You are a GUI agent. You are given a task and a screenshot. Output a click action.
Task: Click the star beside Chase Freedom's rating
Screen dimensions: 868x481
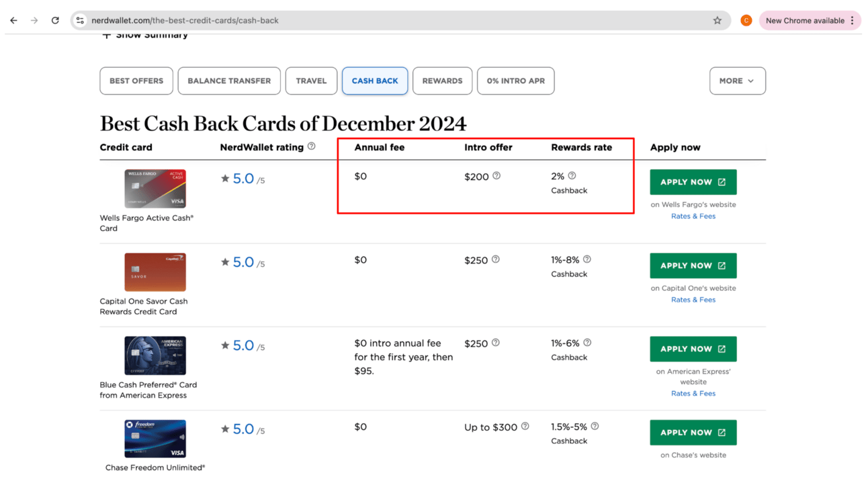click(225, 429)
